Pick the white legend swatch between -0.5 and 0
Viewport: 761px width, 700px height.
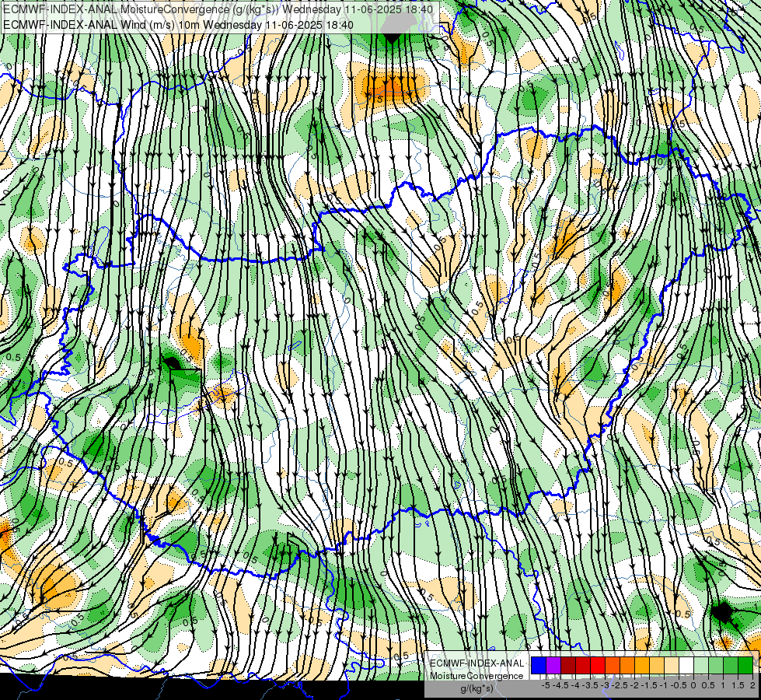(686, 666)
